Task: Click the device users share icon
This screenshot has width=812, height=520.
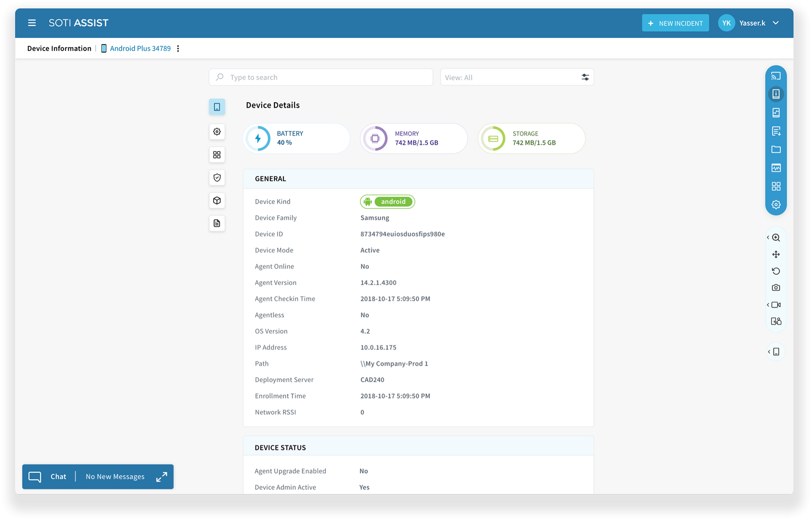Action: pos(776,321)
